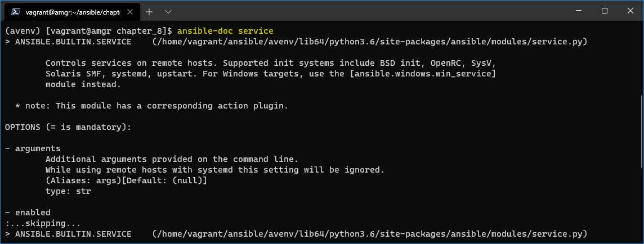Click the "- enabled" option entry
Image resolution: width=644 pixels, height=244 pixels.
coord(28,213)
